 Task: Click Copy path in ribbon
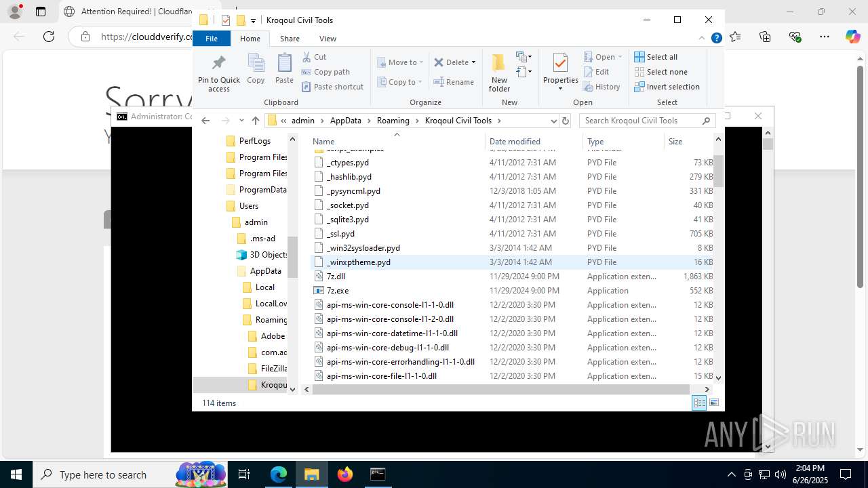[325, 72]
